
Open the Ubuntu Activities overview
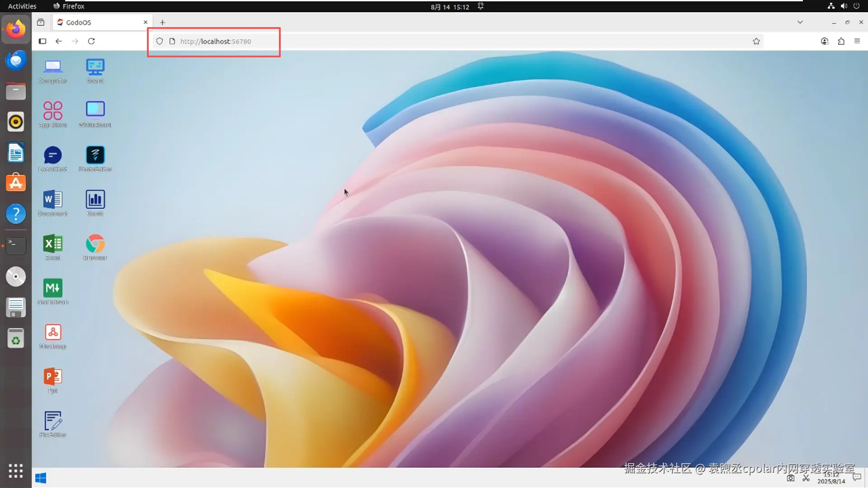point(22,6)
